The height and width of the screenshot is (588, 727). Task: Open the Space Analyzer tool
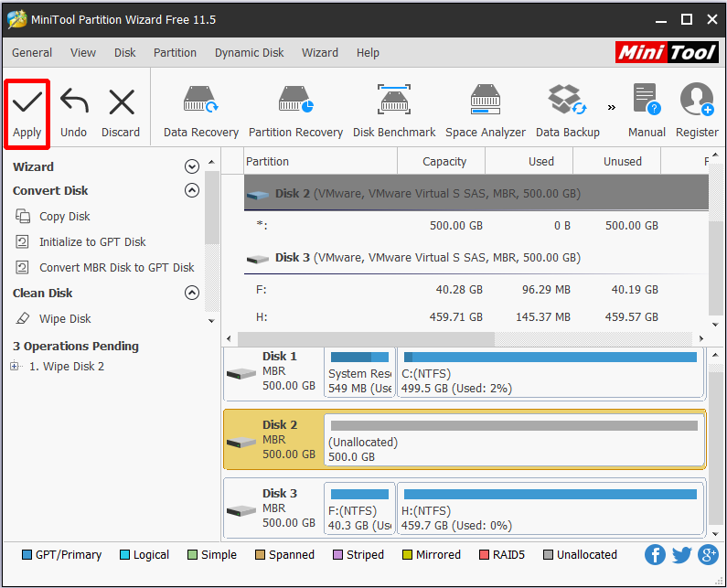point(486,112)
